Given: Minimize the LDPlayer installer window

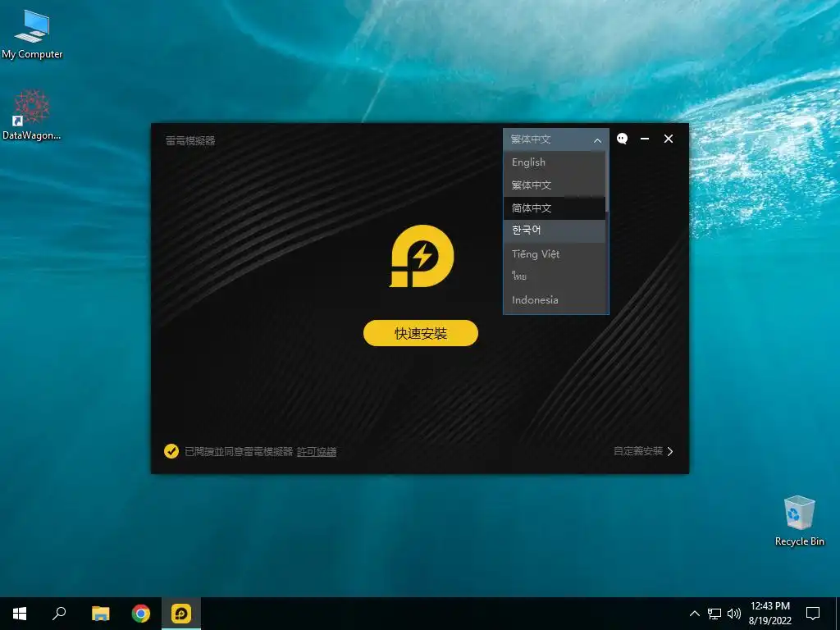Looking at the screenshot, I should (645, 139).
